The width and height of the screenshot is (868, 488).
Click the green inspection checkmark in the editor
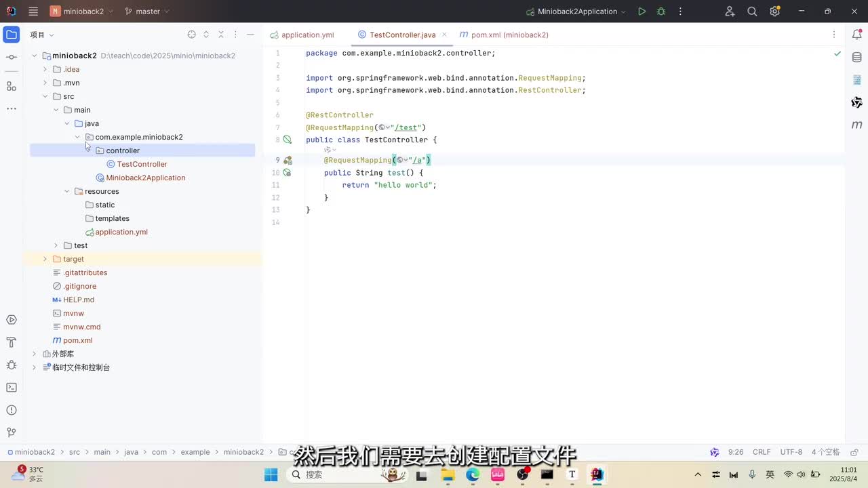coord(837,54)
